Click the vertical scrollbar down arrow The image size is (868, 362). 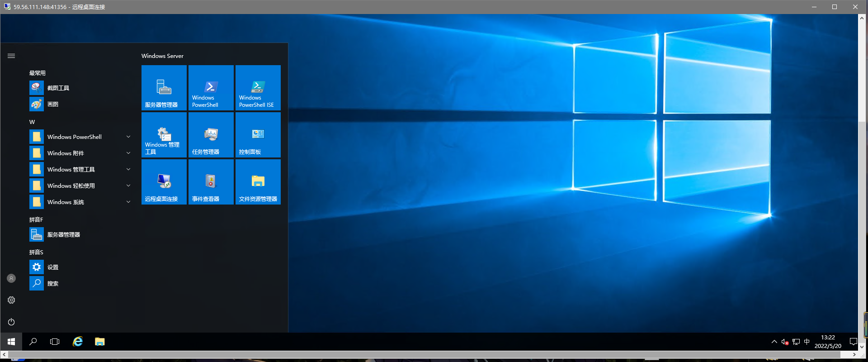862,347
